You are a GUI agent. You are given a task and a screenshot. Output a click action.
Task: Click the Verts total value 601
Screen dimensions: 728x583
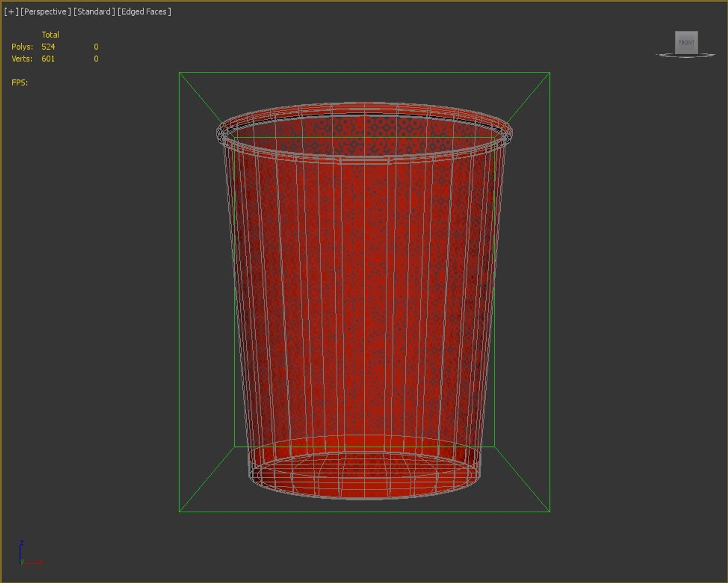coord(48,59)
